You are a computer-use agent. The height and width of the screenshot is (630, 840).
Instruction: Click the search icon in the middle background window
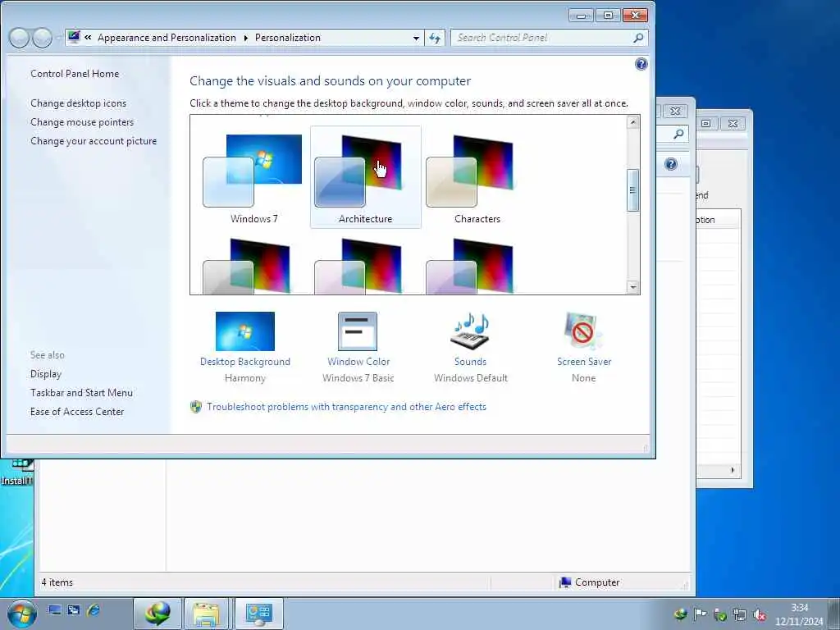point(678,134)
